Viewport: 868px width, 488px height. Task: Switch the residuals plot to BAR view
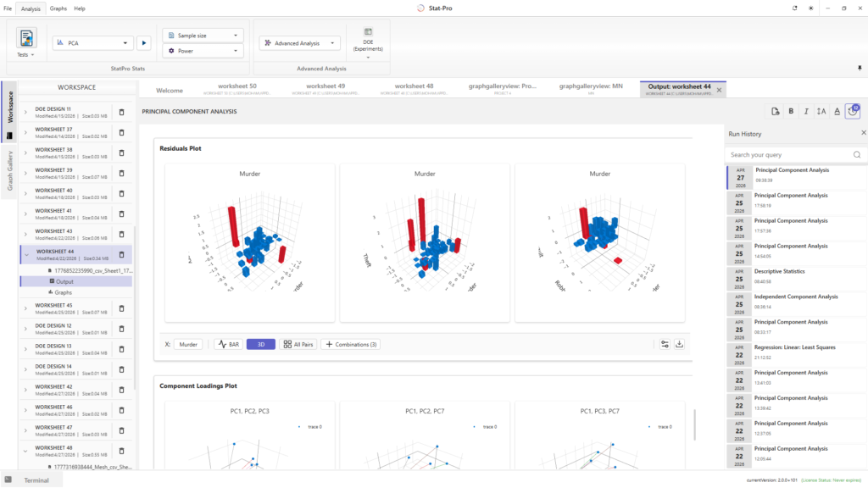click(x=229, y=344)
